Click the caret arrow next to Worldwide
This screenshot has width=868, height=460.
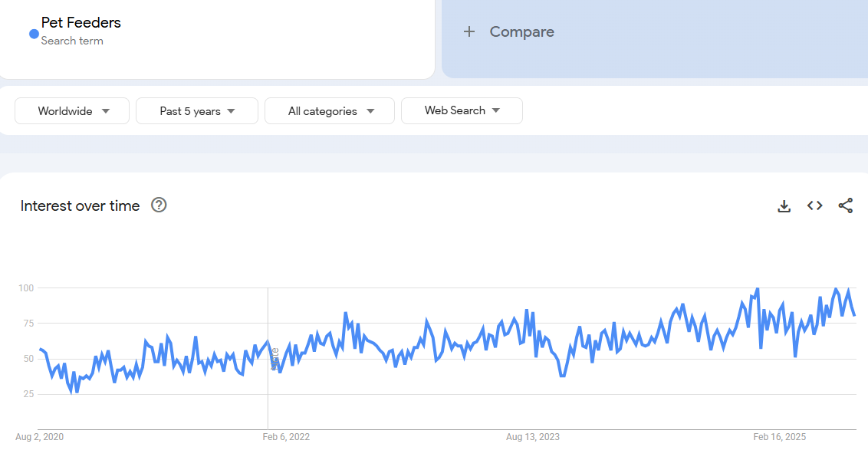(105, 111)
